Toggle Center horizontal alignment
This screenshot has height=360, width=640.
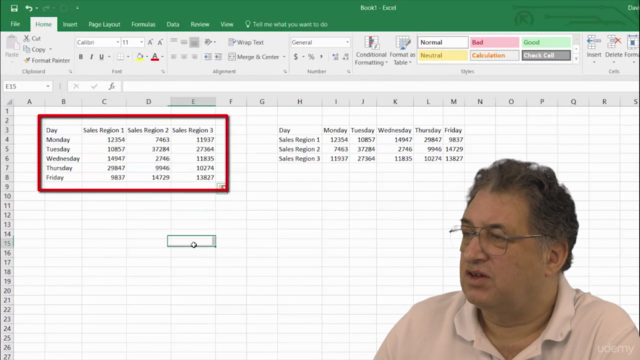coord(184,57)
